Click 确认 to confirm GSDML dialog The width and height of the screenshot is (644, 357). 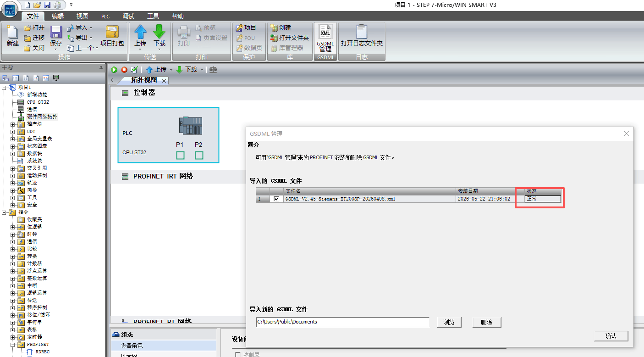611,336
